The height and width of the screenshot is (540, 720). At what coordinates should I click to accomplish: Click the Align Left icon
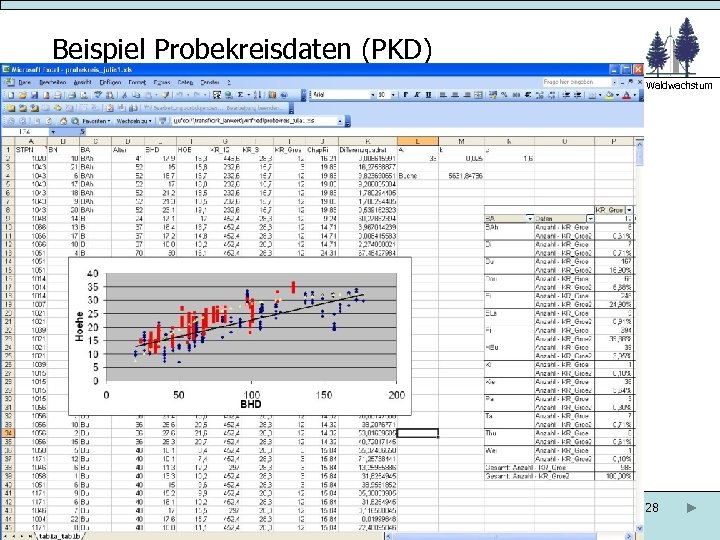coord(443,95)
